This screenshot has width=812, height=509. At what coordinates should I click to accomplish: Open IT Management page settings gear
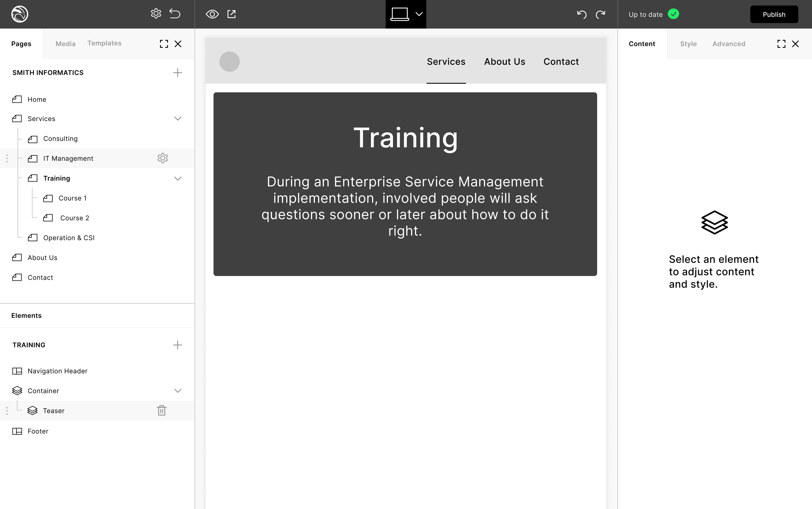tap(163, 158)
